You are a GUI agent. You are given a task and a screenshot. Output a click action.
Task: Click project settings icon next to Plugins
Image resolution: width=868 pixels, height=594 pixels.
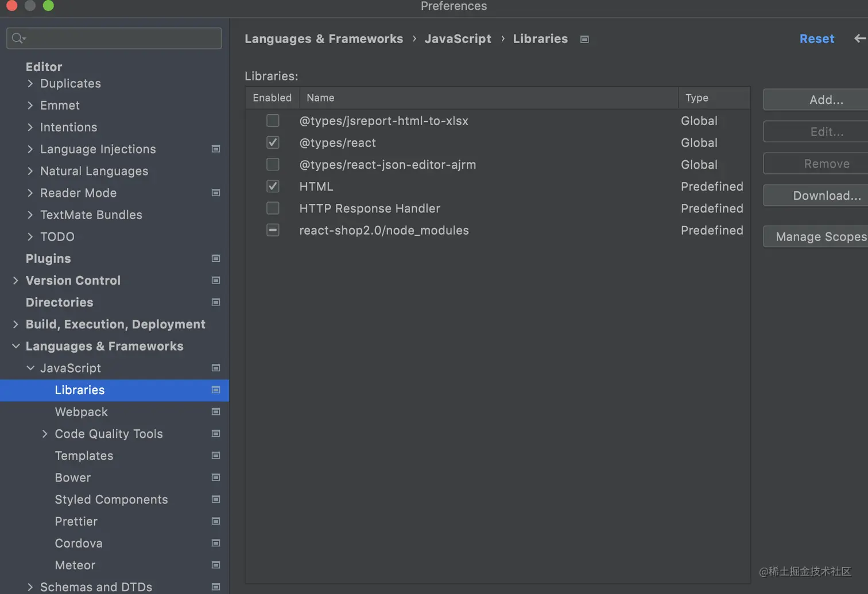pyautogui.click(x=216, y=259)
